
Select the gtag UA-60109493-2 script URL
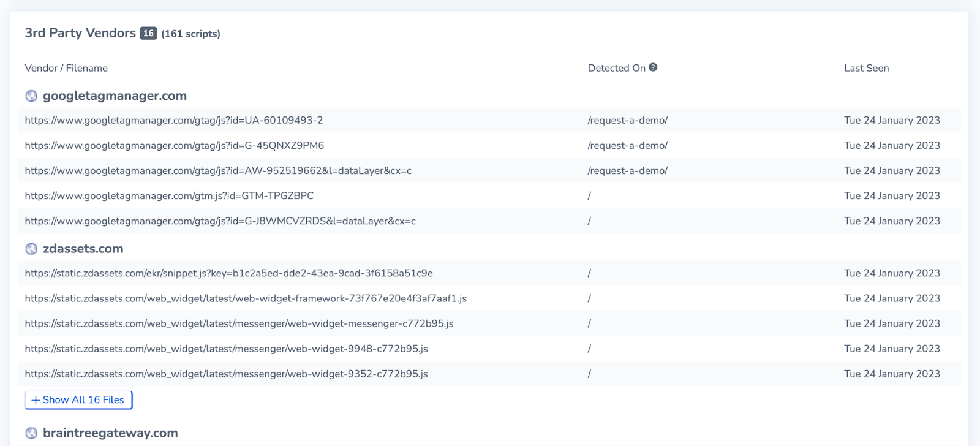pyautogui.click(x=174, y=121)
